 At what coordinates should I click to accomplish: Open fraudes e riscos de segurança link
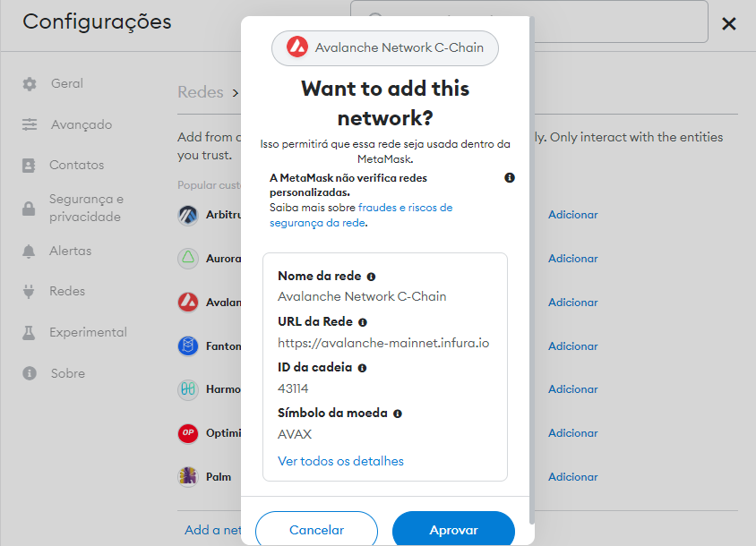(x=361, y=215)
